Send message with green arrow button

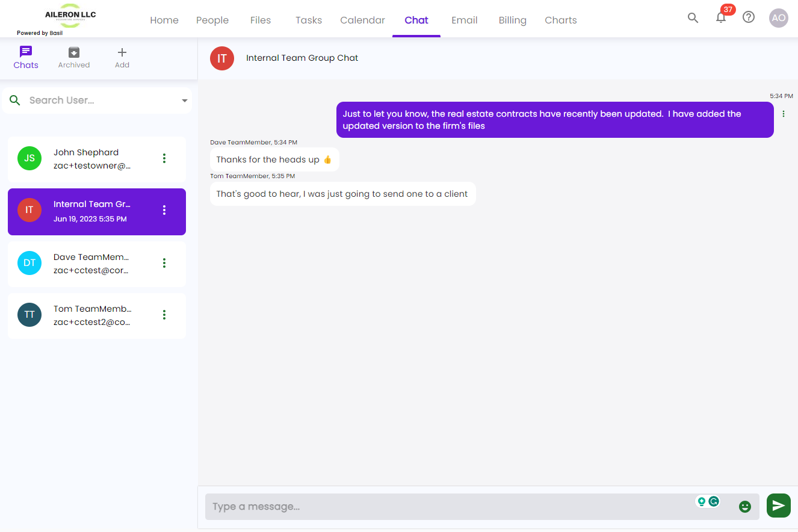point(778,506)
